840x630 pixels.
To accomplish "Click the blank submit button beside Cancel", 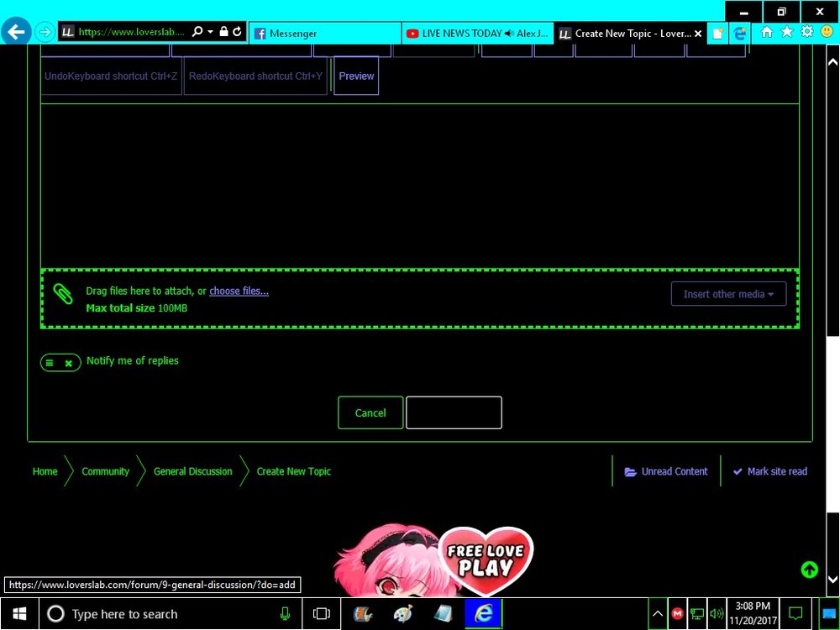I will point(454,412).
